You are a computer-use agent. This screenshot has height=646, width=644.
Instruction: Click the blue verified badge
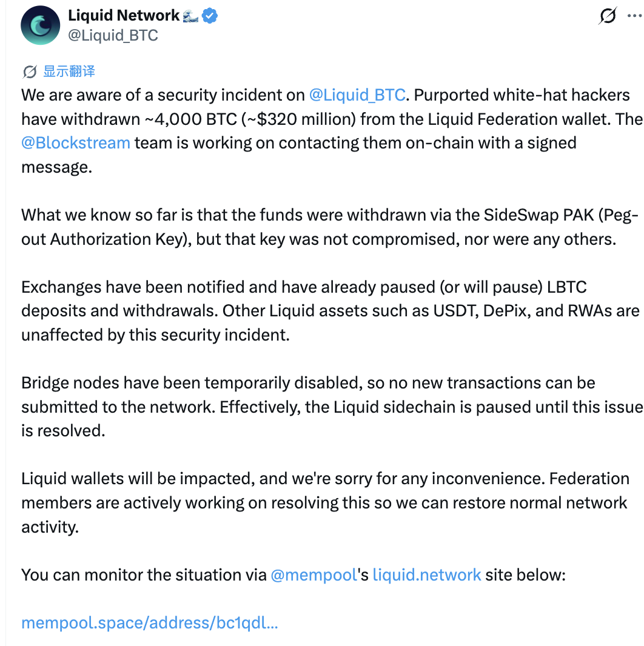point(210,16)
